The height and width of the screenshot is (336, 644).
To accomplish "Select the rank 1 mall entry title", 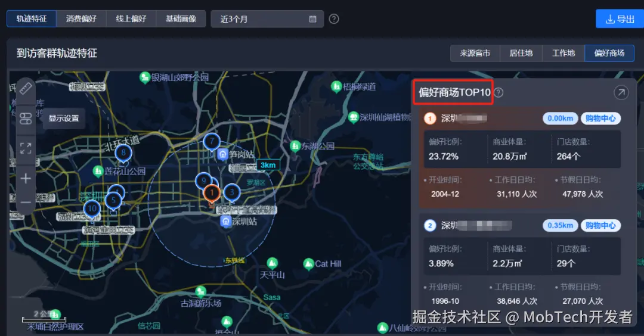I will point(464,119).
